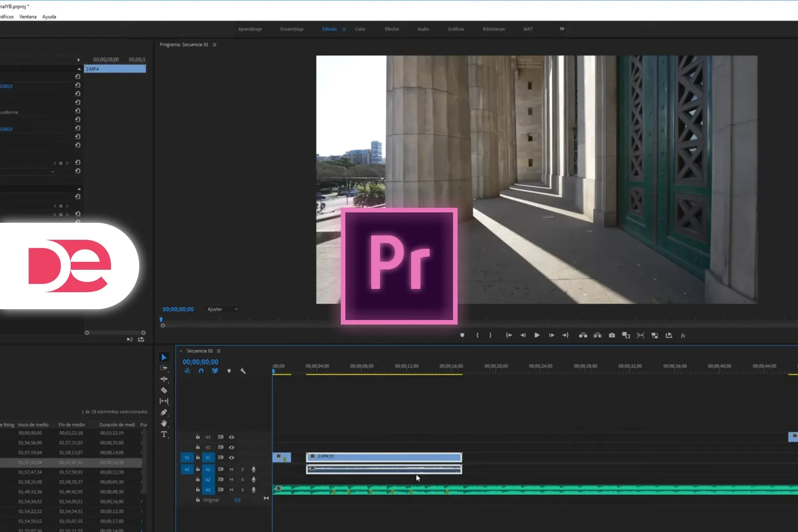798x532 pixels.
Task: Click timeline playhead timecode field
Action: click(x=200, y=362)
